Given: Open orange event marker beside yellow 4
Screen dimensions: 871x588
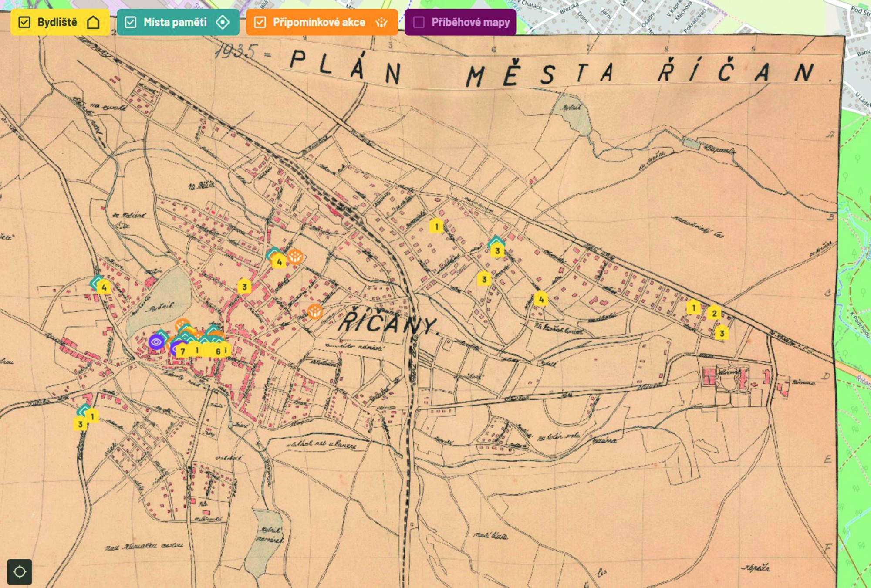Looking at the screenshot, I should (x=295, y=257).
